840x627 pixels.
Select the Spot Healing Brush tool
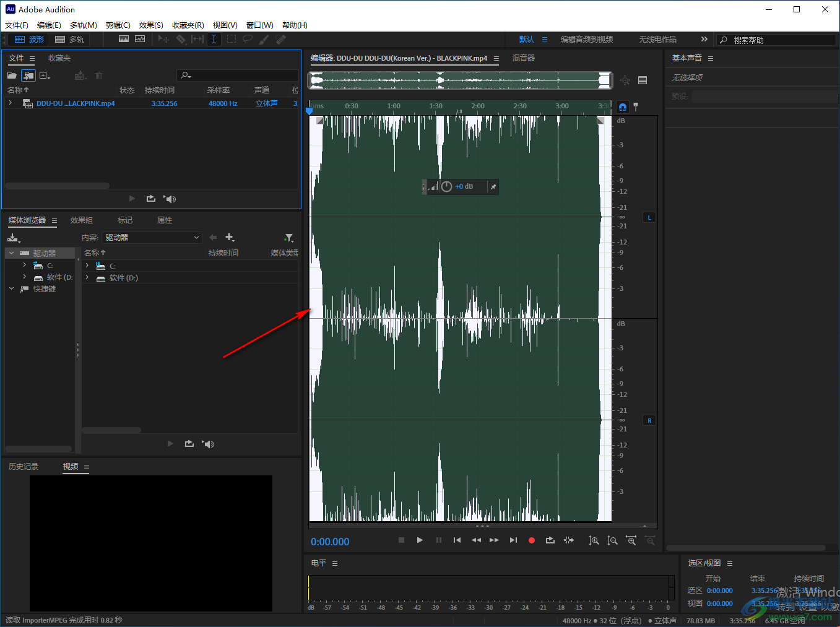pyautogui.click(x=280, y=39)
